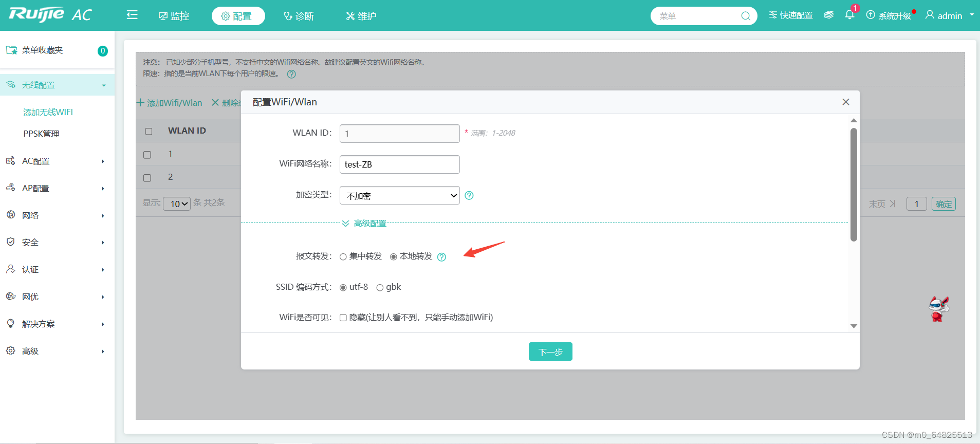Open the 加密类型 dropdown
This screenshot has height=444, width=980.
pyautogui.click(x=400, y=195)
